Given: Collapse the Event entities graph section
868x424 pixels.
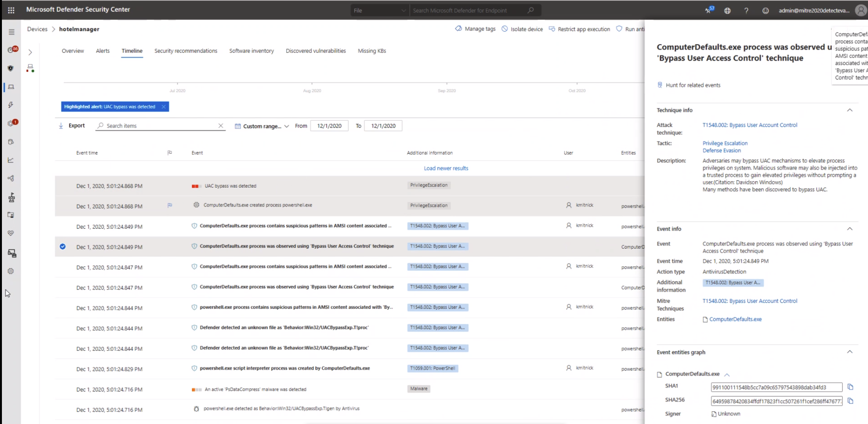Looking at the screenshot, I should [850, 352].
